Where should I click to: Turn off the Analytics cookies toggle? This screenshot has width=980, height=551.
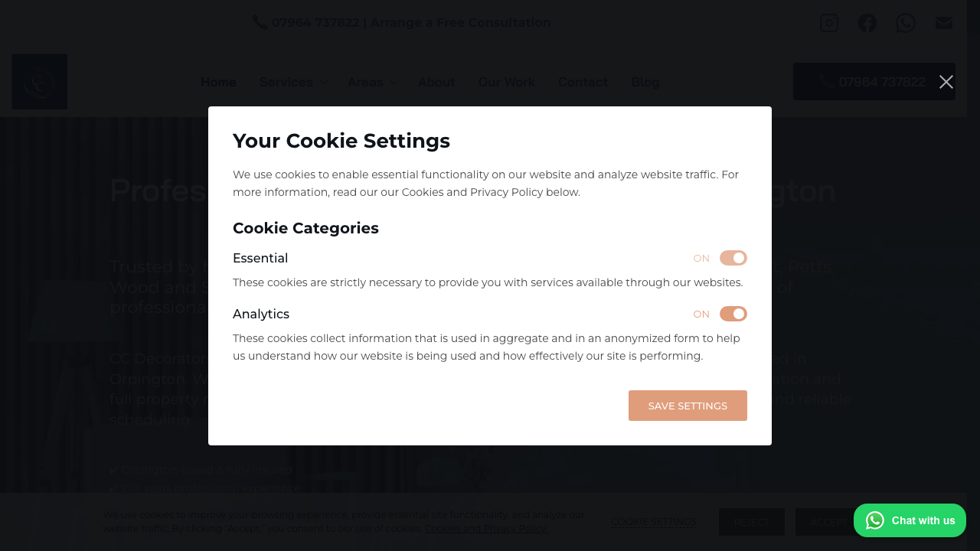733,314
